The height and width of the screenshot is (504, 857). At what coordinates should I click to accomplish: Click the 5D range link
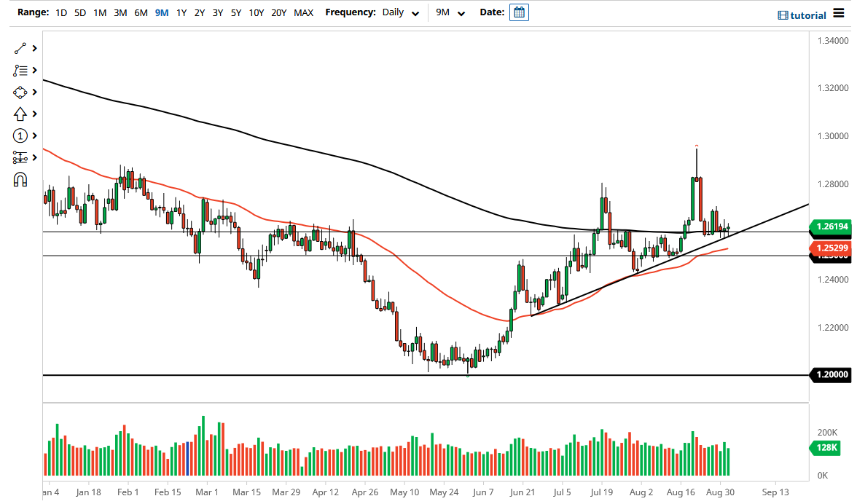pos(79,12)
